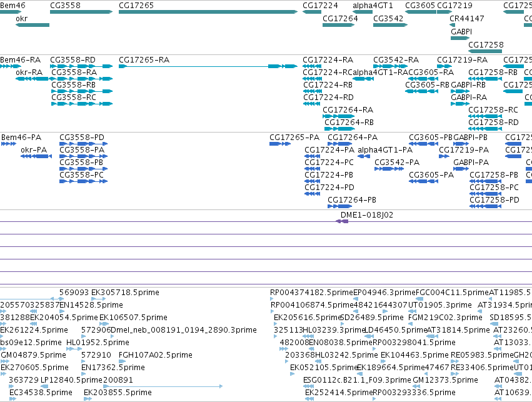
Task: Select protein okr-PA label
Action: coord(34,150)
